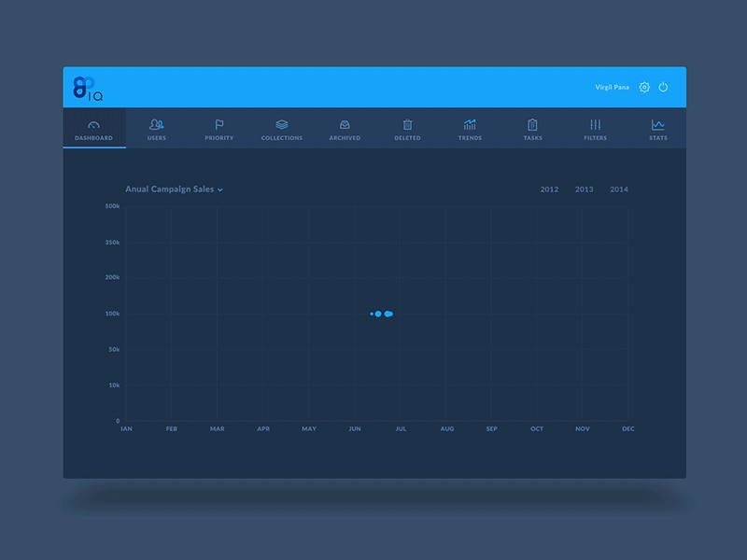
Task: Open the Filters sliders icon
Action: (596, 125)
